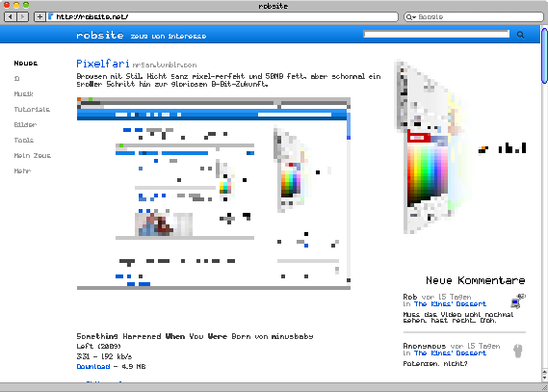Screen dimensions: 548x392
Task: Open The Kings' Dessert link under Anonymous
Action: (450, 353)
